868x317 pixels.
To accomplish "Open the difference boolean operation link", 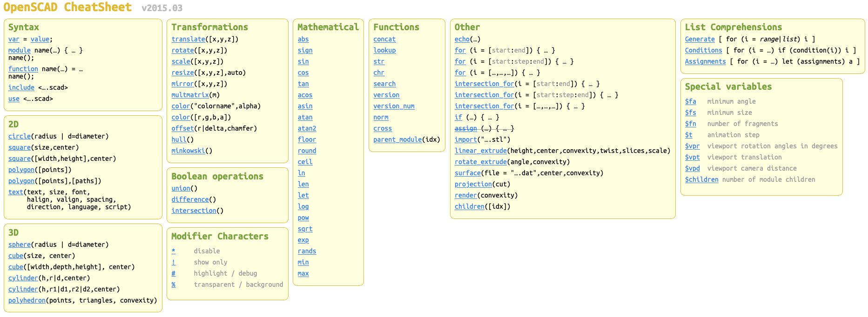I will tap(190, 200).
